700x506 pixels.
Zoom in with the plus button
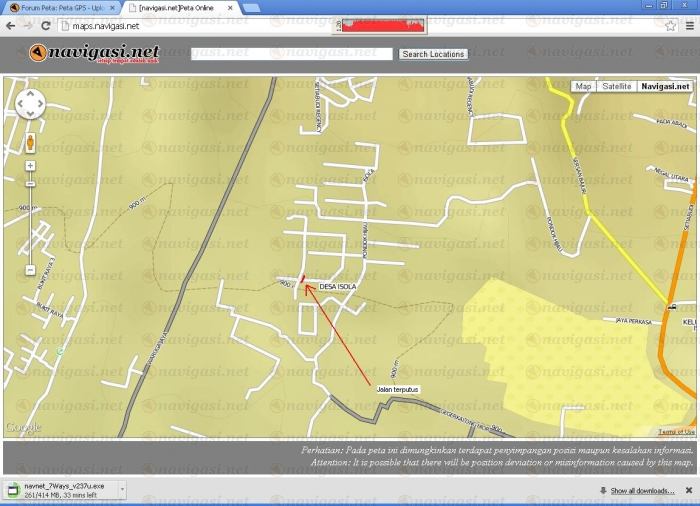[x=30, y=166]
